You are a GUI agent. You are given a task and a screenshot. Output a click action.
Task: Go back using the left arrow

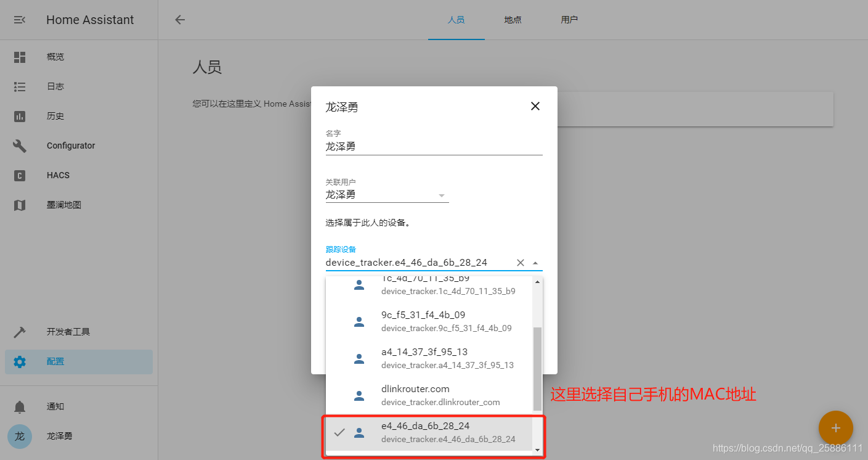180,20
